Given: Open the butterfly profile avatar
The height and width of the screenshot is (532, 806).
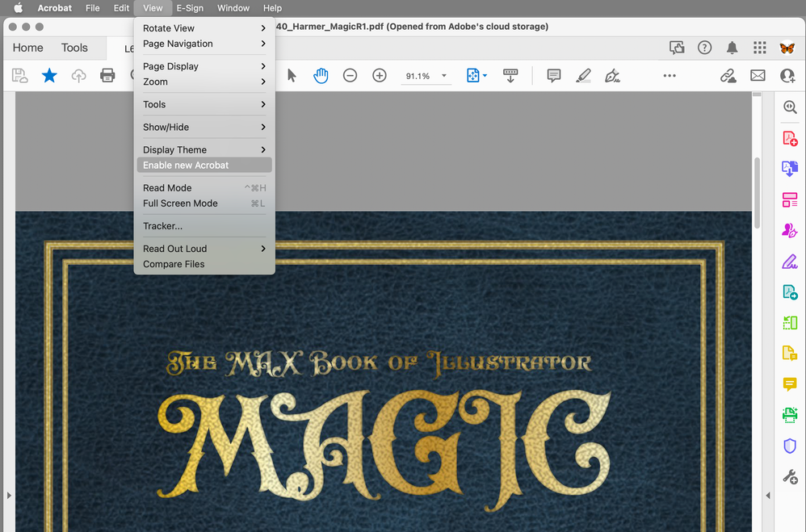Looking at the screenshot, I should pyautogui.click(x=787, y=48).
